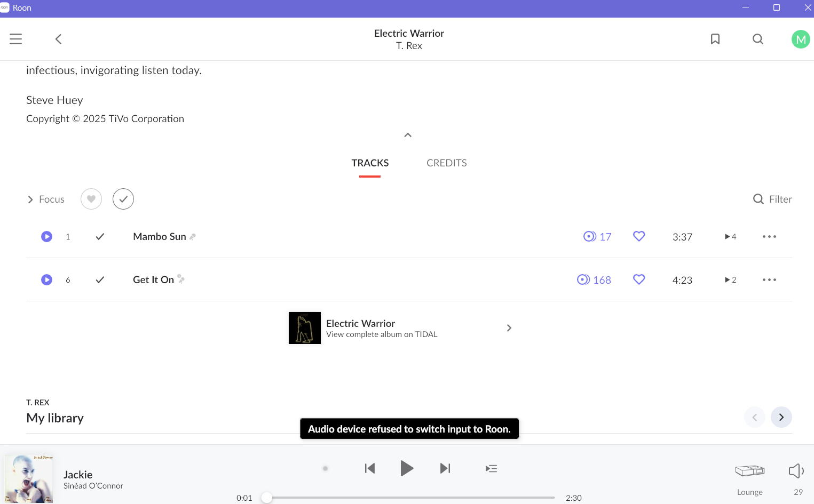The width and height of the screenshot is (814, 504).
Task: Select the Mambo Sun title
Action: click(x=160, y=236)
